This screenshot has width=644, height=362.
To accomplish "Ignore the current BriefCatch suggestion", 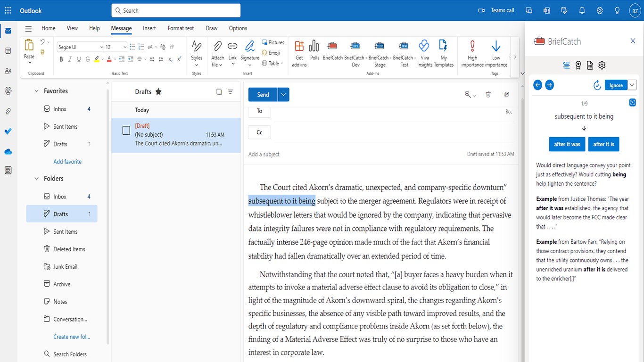I will point(616,85).
